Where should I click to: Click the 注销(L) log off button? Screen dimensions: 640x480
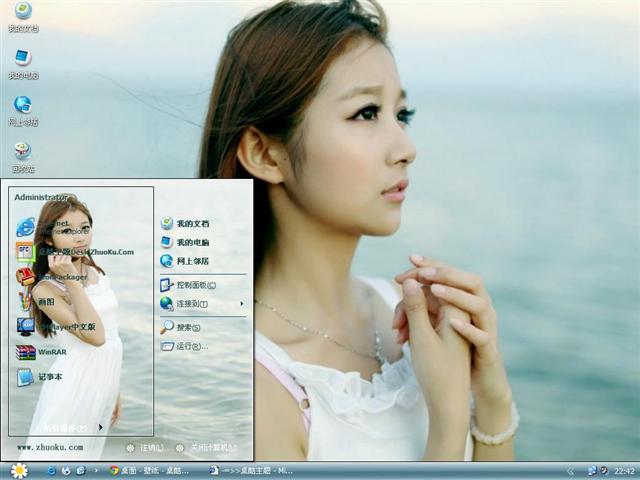point(145,448)
